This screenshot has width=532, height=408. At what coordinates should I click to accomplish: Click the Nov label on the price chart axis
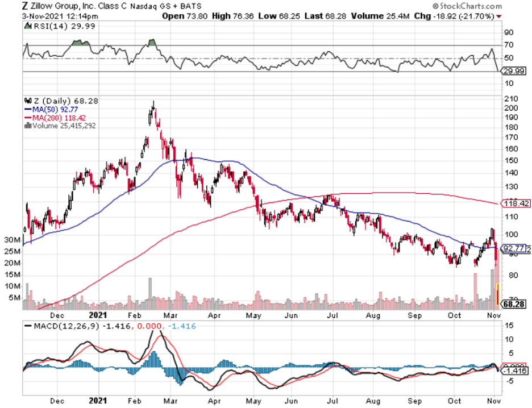tap(494, 314)
